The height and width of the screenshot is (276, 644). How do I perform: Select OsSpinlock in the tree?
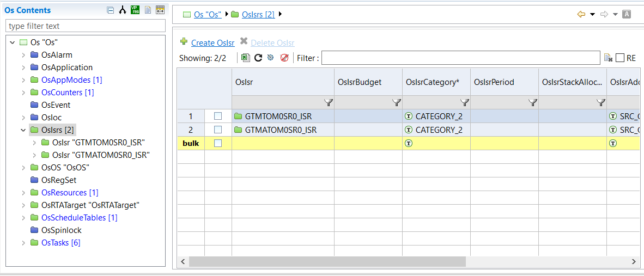point(61,230)
